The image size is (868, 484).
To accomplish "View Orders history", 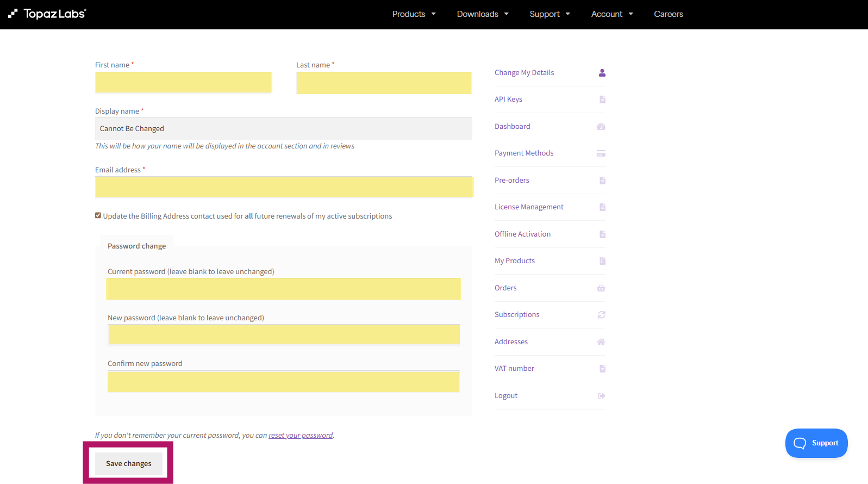I will pyautogui.click(x=505, y=288).
